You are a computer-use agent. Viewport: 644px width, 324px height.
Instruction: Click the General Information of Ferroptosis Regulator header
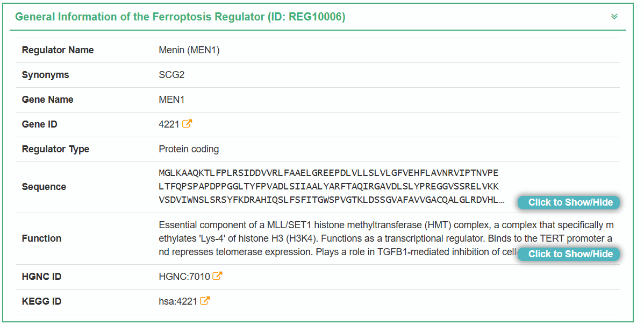180,17
